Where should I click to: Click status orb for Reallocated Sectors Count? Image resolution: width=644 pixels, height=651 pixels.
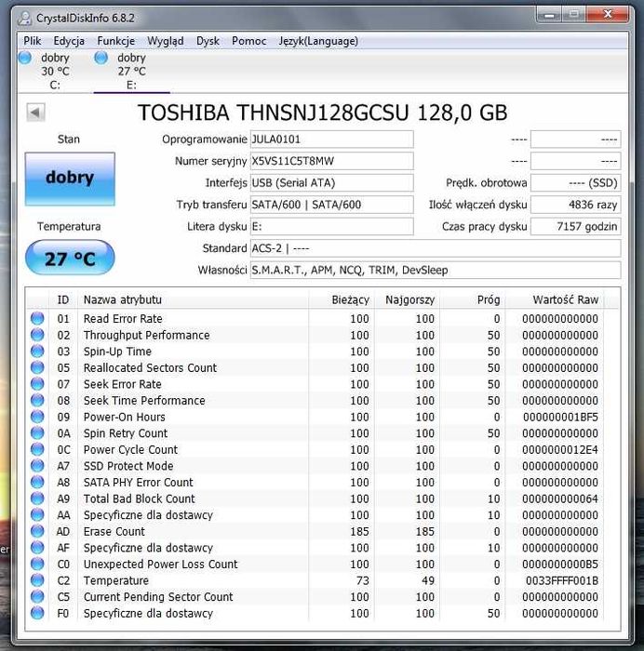[37, 367]
